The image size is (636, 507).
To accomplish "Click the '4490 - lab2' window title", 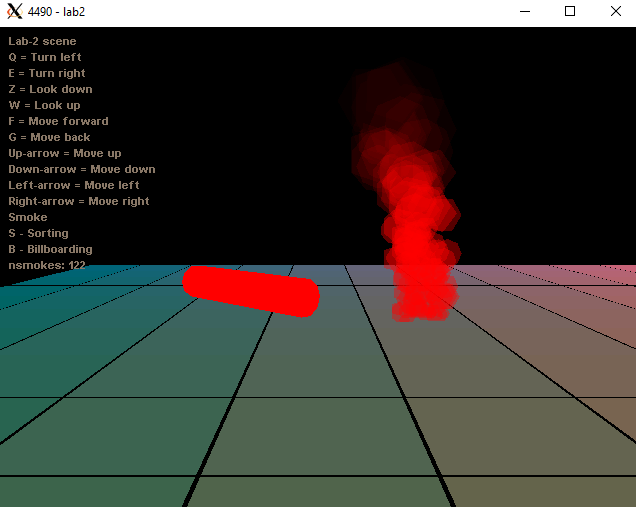I will (x=56, y=12).
